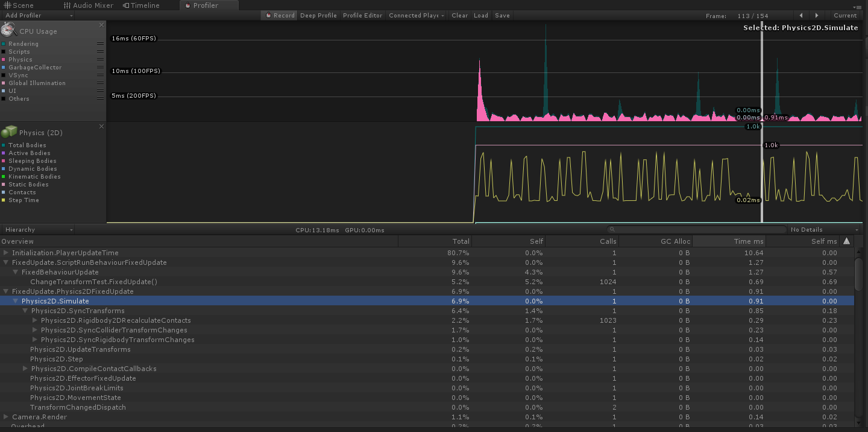Click the hierarchy vertical scrollbar thumb
Viewport: 868px width, 432px height.
(x=859, y=273)
